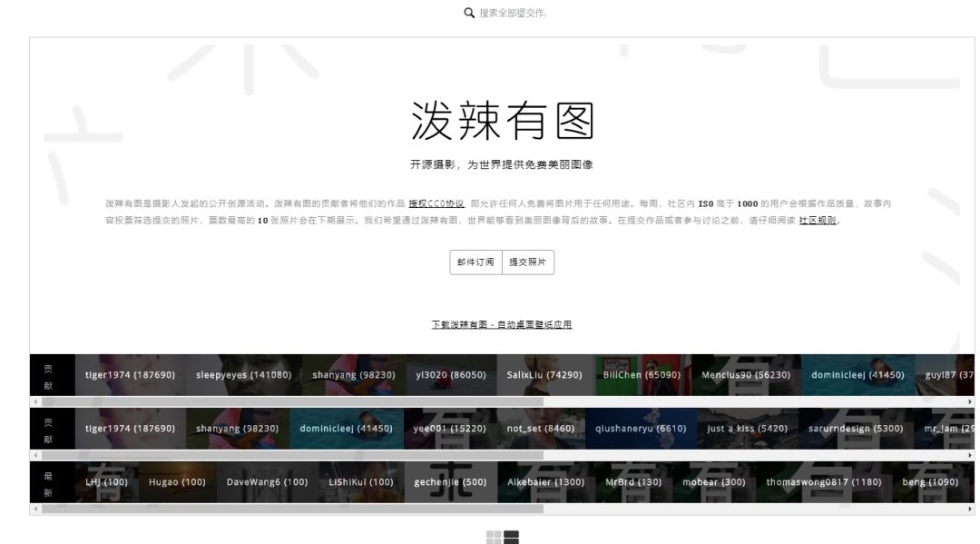
Task: Click the 搜索全部提交作品 search field
Action: coord(511,14)
